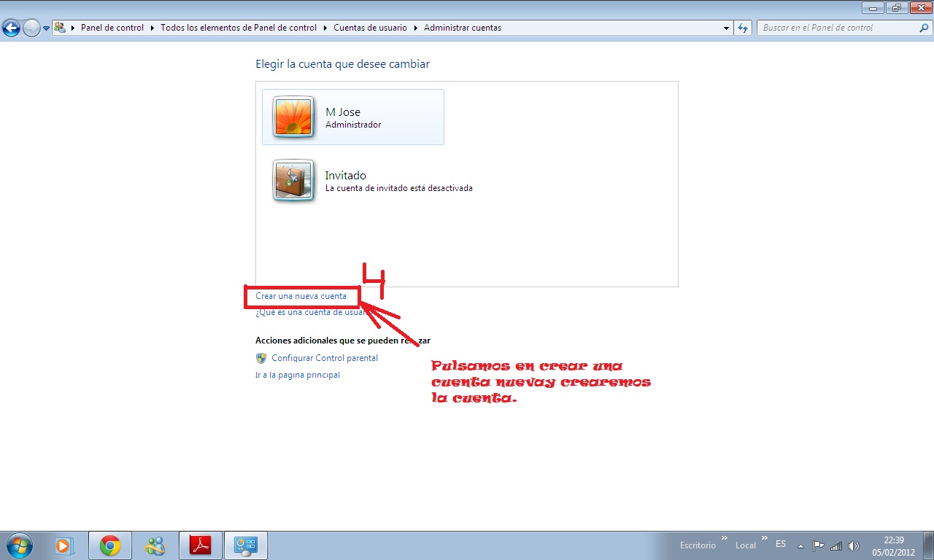Open Windows Live Messenger taskbar icon
Screen dimensions: 934x560
tap(155, 545)
